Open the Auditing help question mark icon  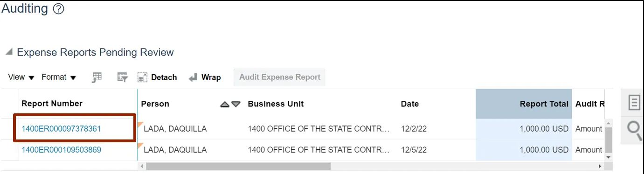(x=58, y=9)
